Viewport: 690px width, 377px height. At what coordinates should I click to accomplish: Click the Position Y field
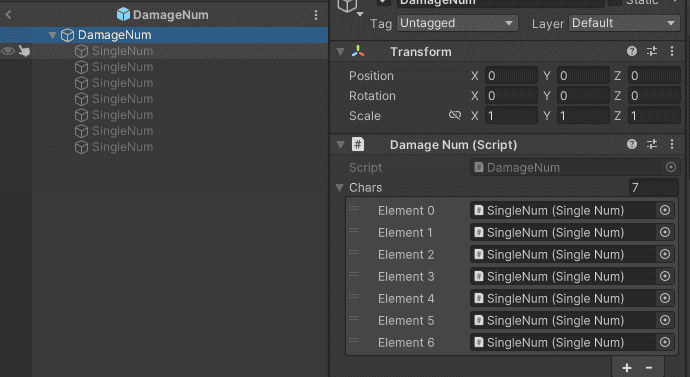583,76
